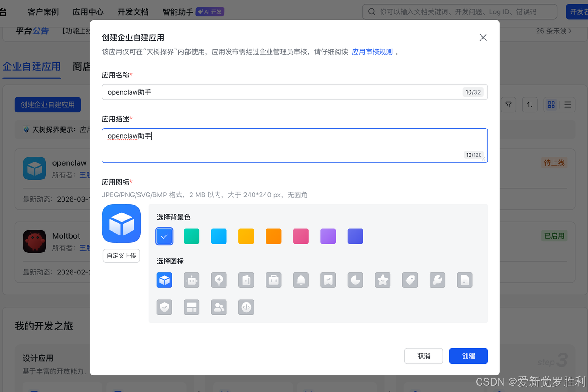Viewport: 588px width, 392px height.
Task: Open the 26 条未读 notices
Action: click(x=554, y=31)
